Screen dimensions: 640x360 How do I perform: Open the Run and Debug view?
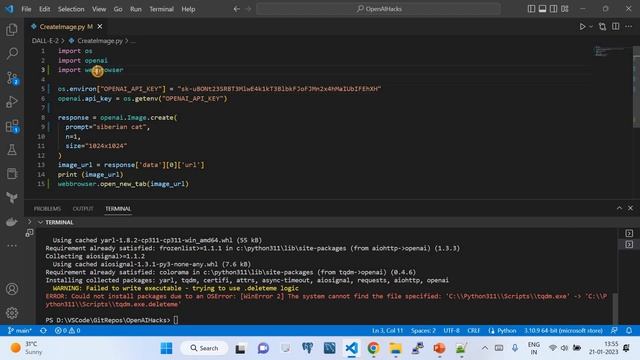12,102
